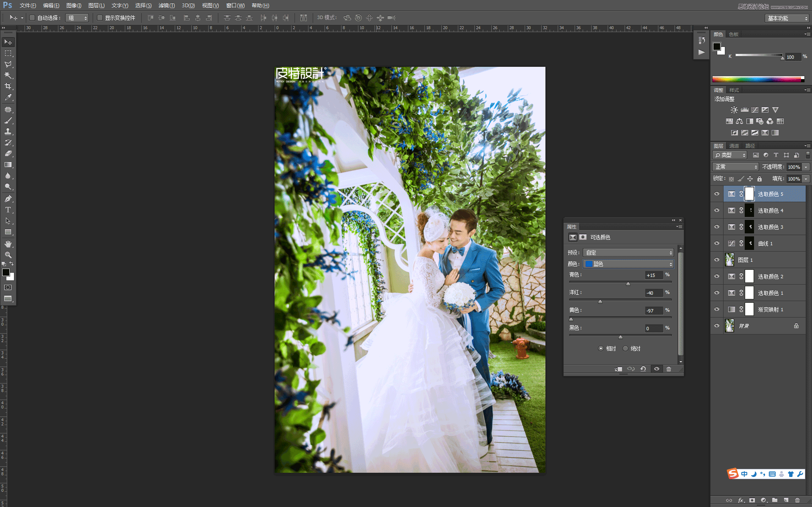The height and width of the screenshot is (507, 812).
Task: Click the delete adjustment trash button in Properties
Action: (669, 369)
